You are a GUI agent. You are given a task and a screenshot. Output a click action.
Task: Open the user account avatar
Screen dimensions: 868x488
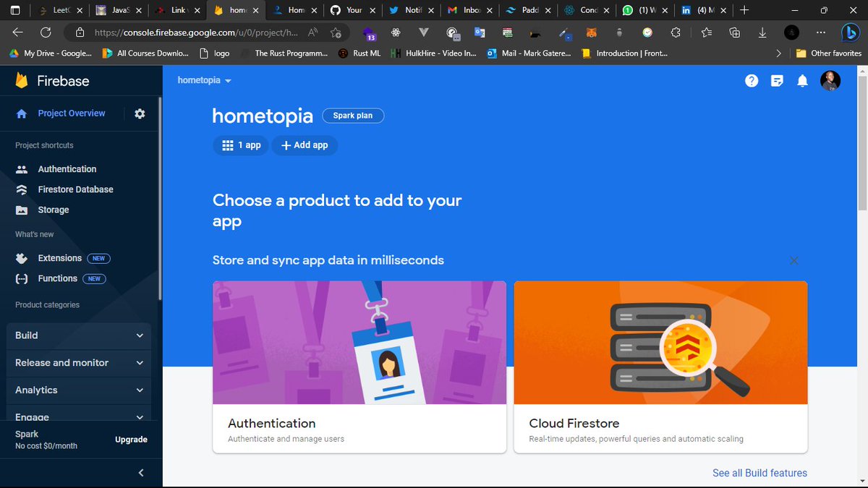pos(830,81)
